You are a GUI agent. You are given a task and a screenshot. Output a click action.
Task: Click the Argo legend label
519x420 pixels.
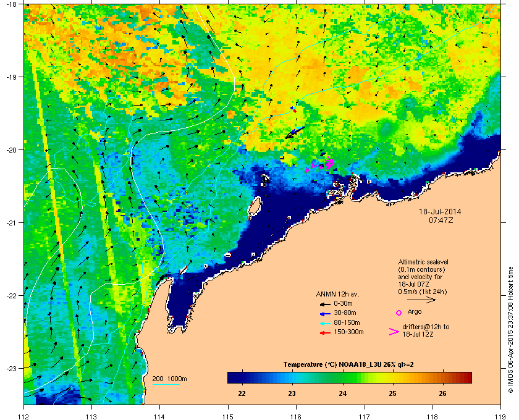coord(415,312)
